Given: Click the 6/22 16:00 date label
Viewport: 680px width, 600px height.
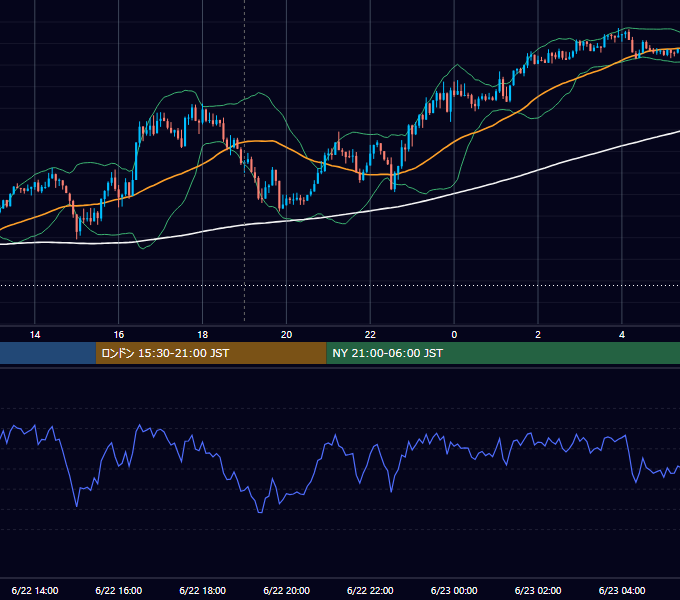Looking at the screenshot, I should click(x=118, y=590).
